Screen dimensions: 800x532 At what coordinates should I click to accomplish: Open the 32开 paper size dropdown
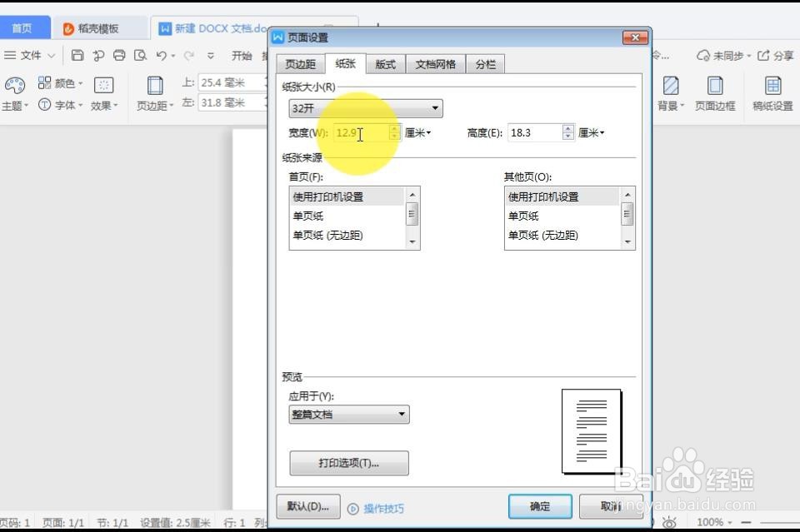[x=434, y=108]
